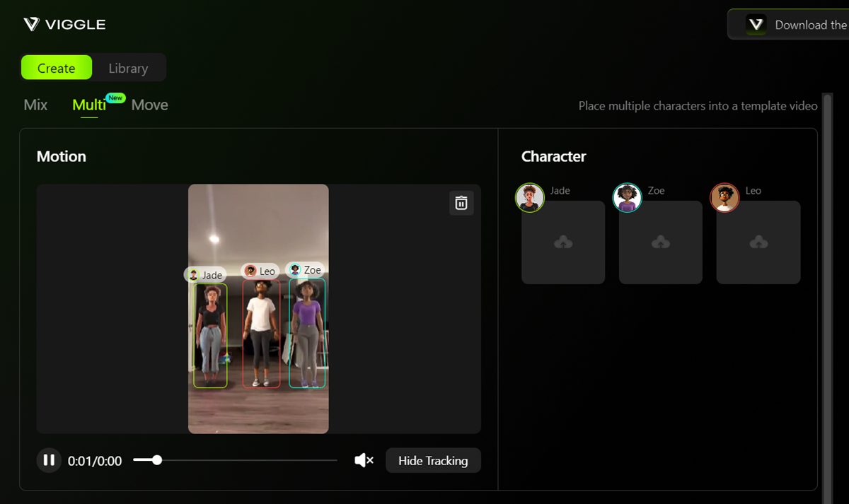Switch to the Library tab

[129, 68]
